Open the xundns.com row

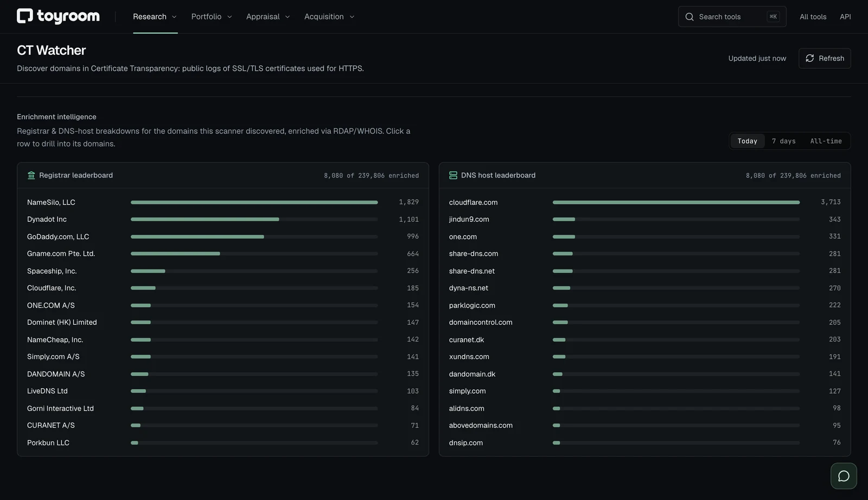tap(645, 357)
